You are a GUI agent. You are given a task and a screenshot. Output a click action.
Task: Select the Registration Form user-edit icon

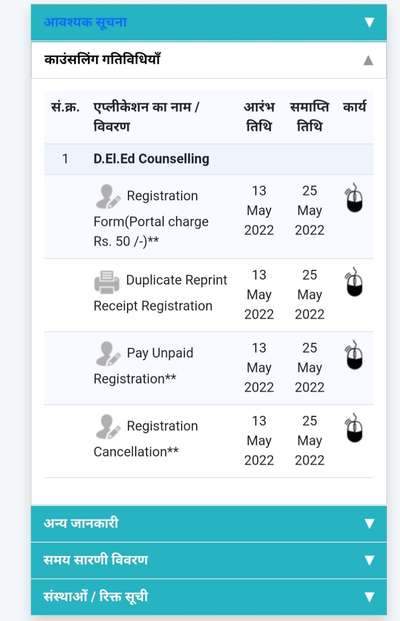[108, 196]
